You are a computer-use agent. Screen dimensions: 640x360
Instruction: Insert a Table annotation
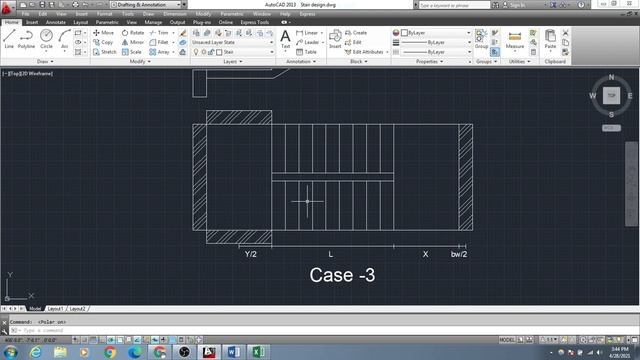coord(306,52)
